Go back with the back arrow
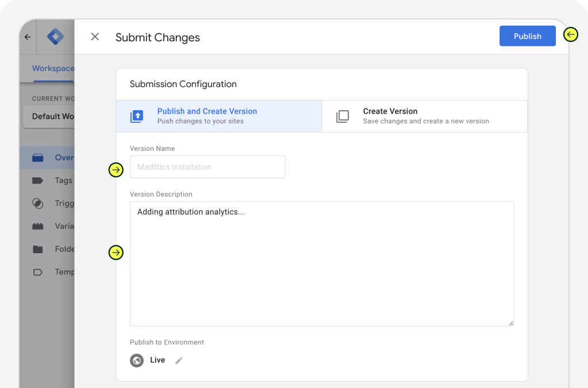This screenshot has width=588, height=388. coord(28,37)
